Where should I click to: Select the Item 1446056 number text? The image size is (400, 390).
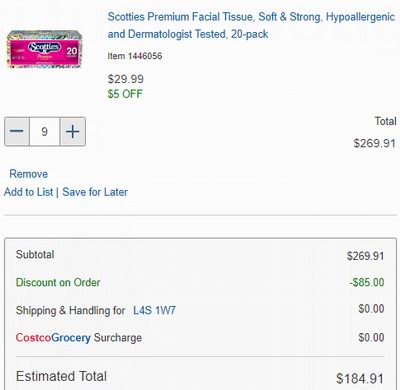135,56
